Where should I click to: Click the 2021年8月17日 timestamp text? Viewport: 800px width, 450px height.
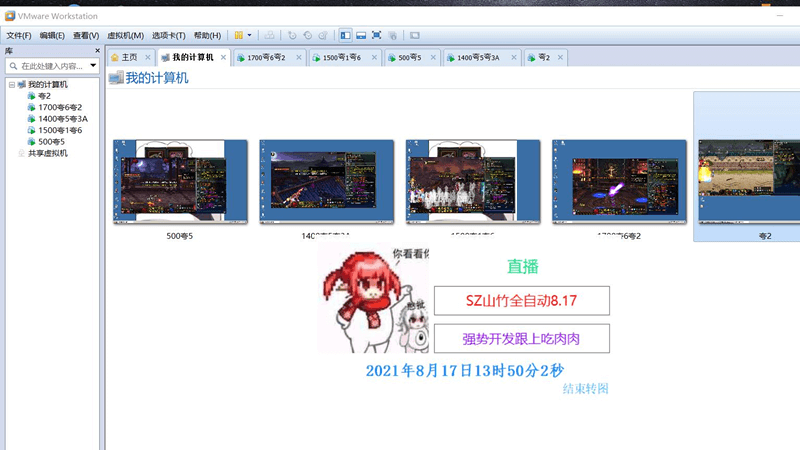(x=464, y=370)
